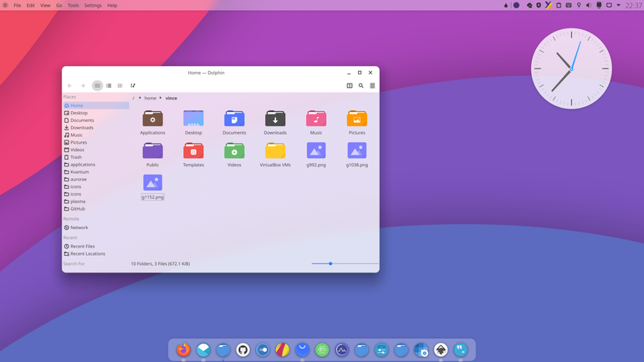Screen dimensions: 644x362
Task: Open the Tools menu
Action: click(x=73, y=5)
